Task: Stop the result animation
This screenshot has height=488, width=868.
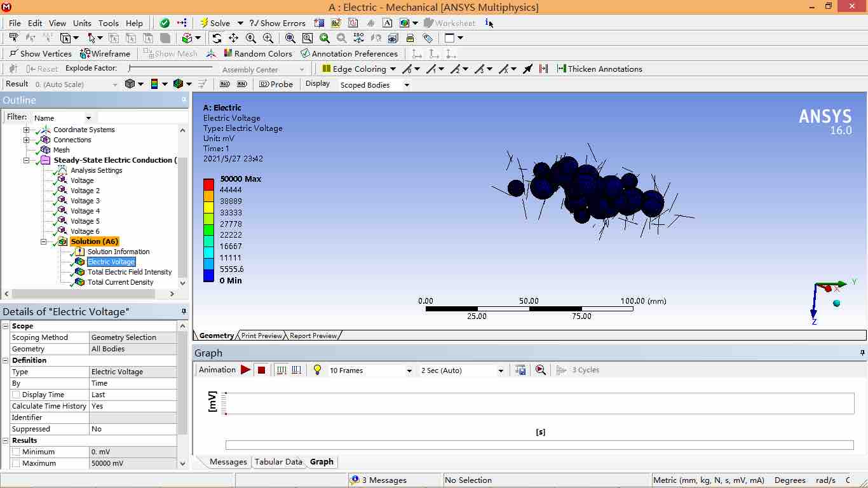Action: click(x=261, y=370)
